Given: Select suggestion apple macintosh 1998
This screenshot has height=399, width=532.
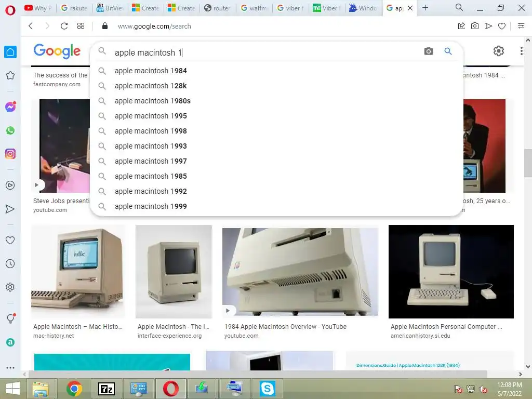Looking at the screenshot, I should tap(276, 131).
